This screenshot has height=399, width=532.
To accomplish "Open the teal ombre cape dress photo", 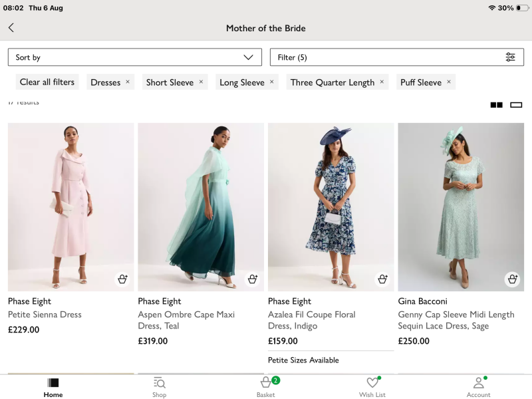I will click(x=201, y=207).
